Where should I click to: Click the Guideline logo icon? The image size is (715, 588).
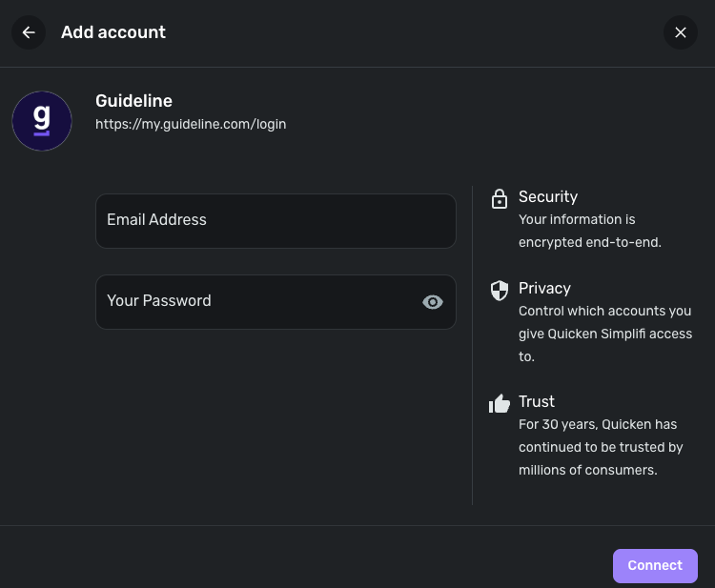click(42, 121)
